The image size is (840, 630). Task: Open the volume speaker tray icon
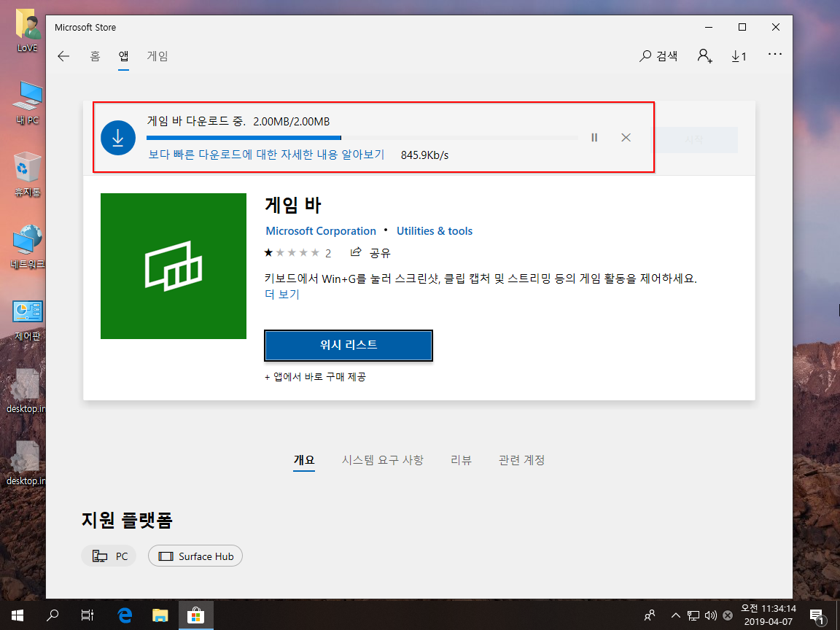[710, 615]
